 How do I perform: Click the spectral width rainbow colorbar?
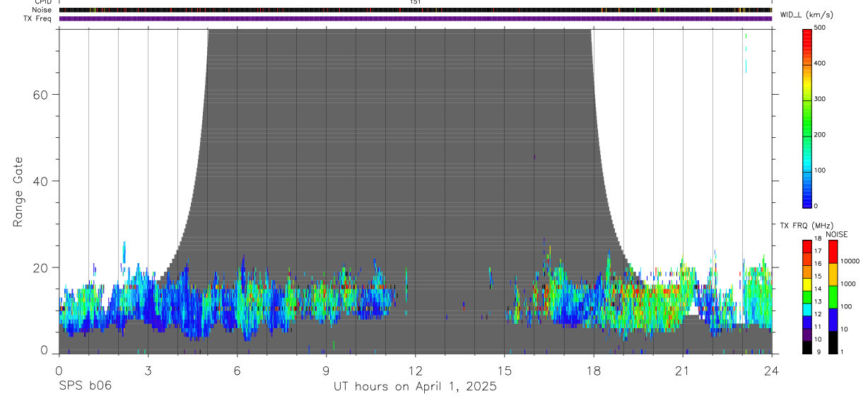coord(807,117)
